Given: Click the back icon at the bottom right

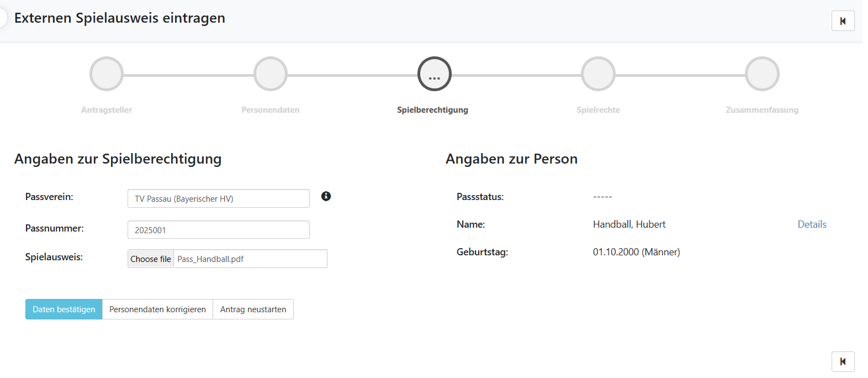Looking at the screenshot, I should click(x=843, y=361).
